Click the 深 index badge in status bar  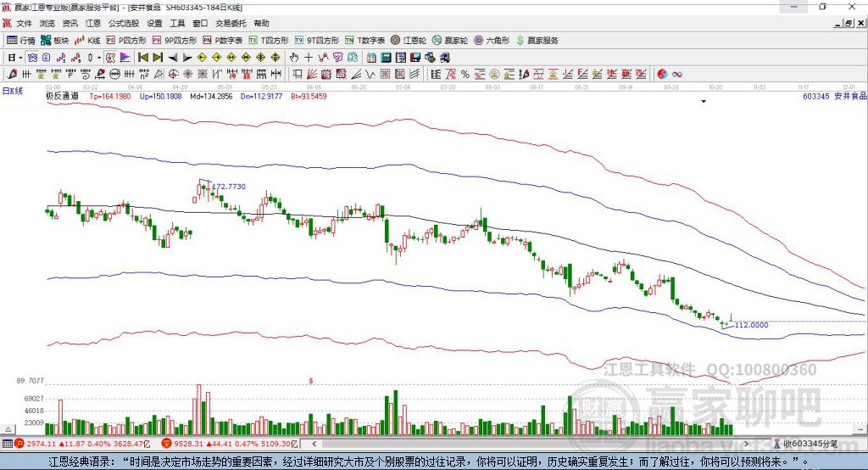pos(166,444)
